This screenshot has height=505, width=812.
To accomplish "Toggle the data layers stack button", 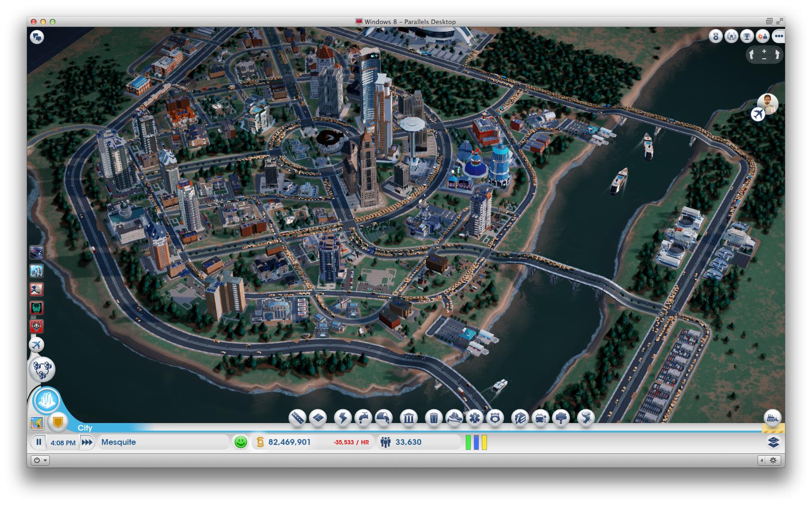I will coord(773,442).
